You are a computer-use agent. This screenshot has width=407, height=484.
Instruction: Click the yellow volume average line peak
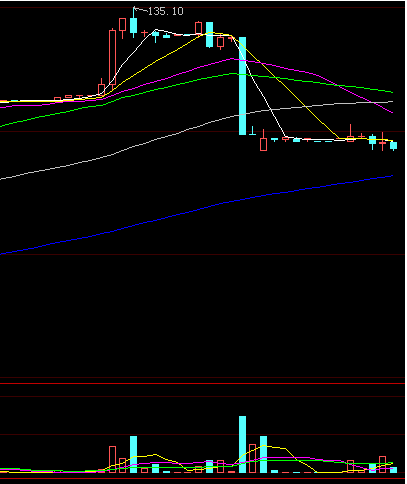[x=265, y=445]
